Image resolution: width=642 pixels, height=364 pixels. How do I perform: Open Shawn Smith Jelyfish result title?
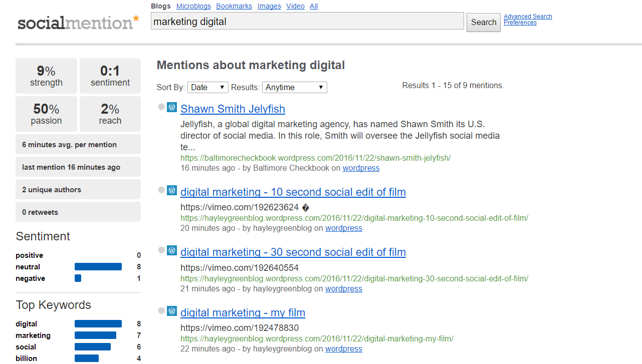click(x=233, y=109)
